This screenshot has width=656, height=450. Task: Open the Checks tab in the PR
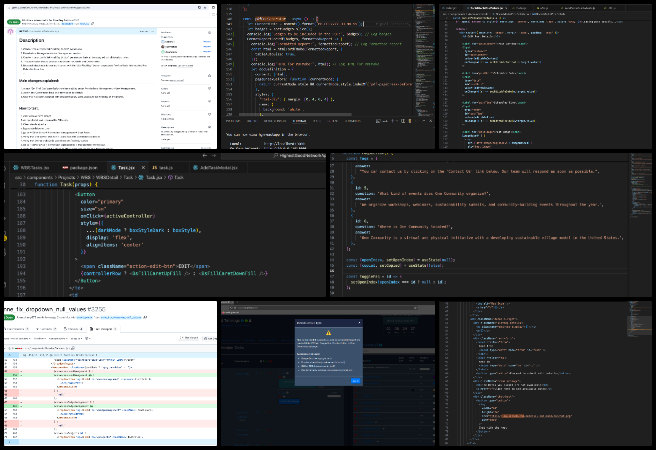click(x=74, y=329)
